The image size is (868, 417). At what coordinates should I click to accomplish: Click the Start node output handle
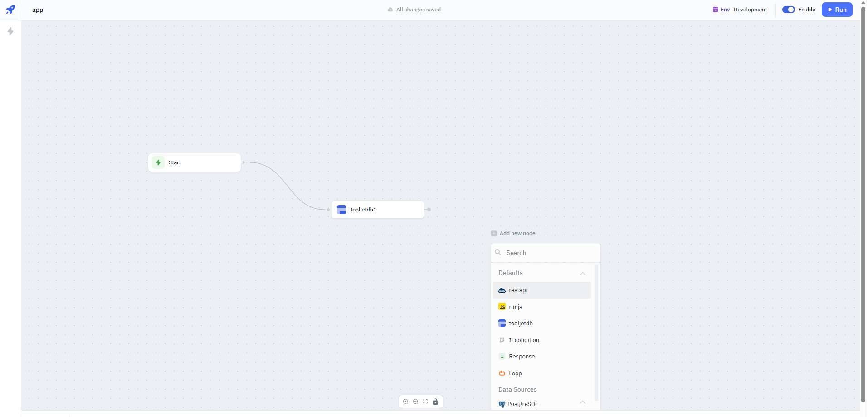pos(244,162)
